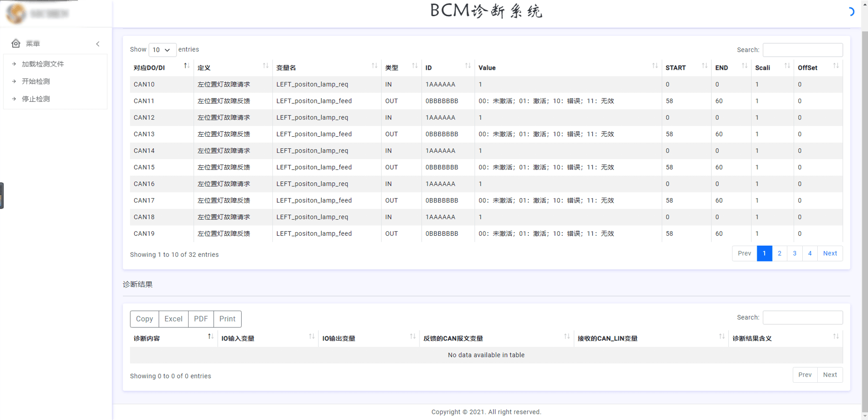Image resolution: width=868 pixels, height=420 pixels.
Task: Click LEFT_positon_lamp_feed in CAN15 row
Action: point(314,167)
